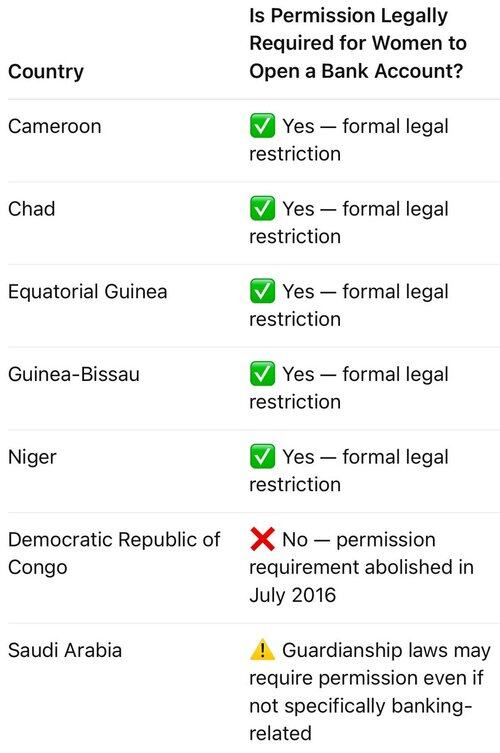Click the Niger country name

tap(32, 457)
